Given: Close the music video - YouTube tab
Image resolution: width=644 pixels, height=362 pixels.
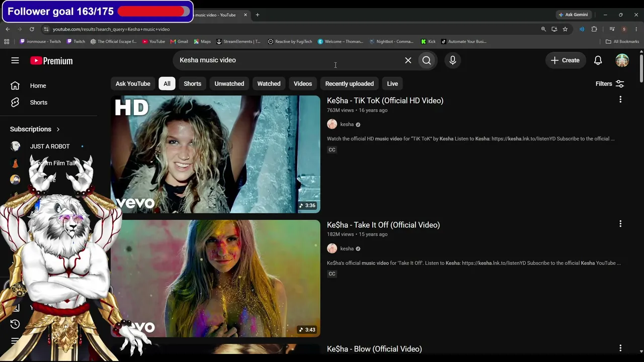Looking at the screenshot, I should (x=246, y=15).
